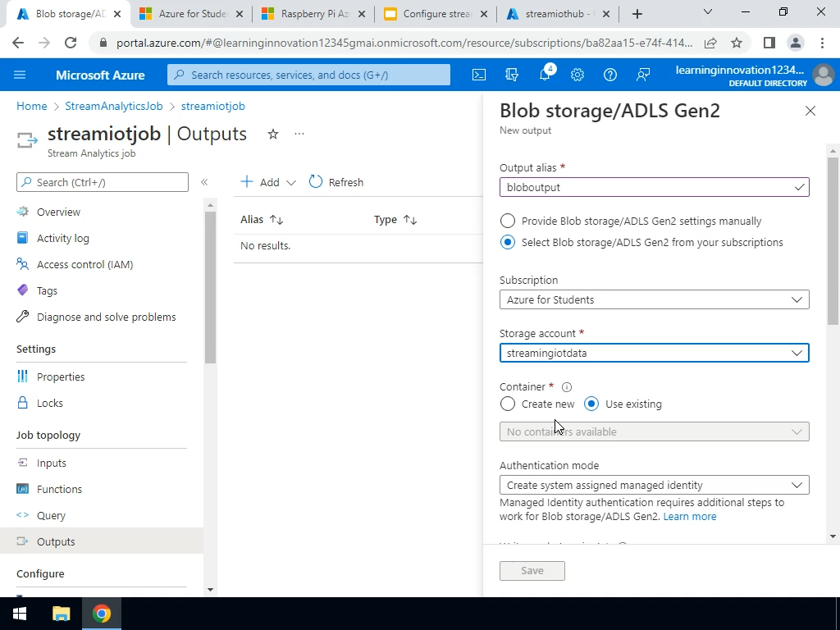This screenshot has width=840, height=630.
Task: Switch to Configure stream browser tab
Action: [x=436, y=15]
